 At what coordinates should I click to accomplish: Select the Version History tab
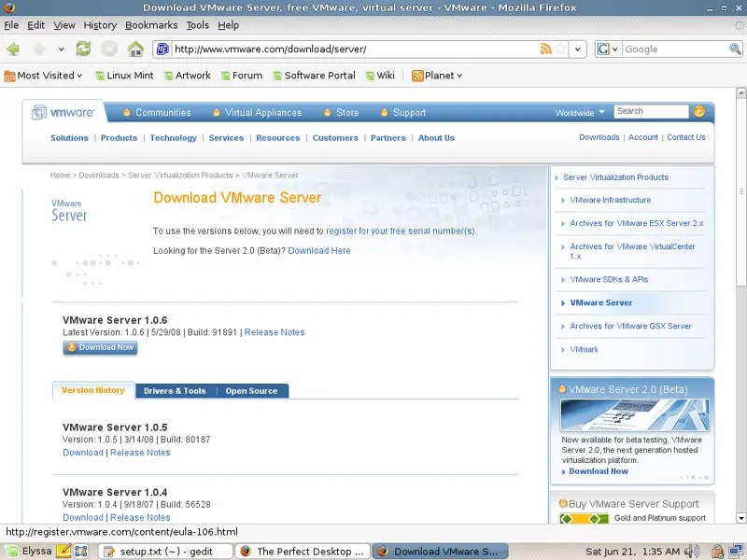(93, 390)
